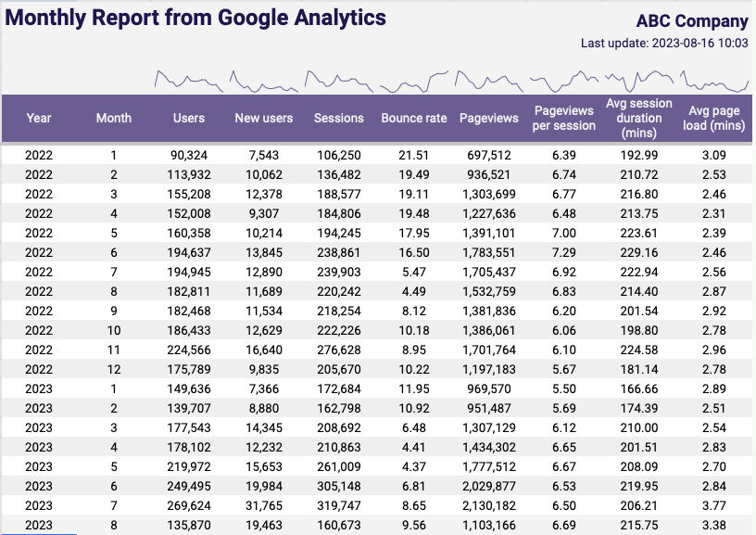The height and width of the screenshot is (535, 756).
Task: Click the Avg session duration sparkline
Action: pyautogui.click(x=639, y=82)
